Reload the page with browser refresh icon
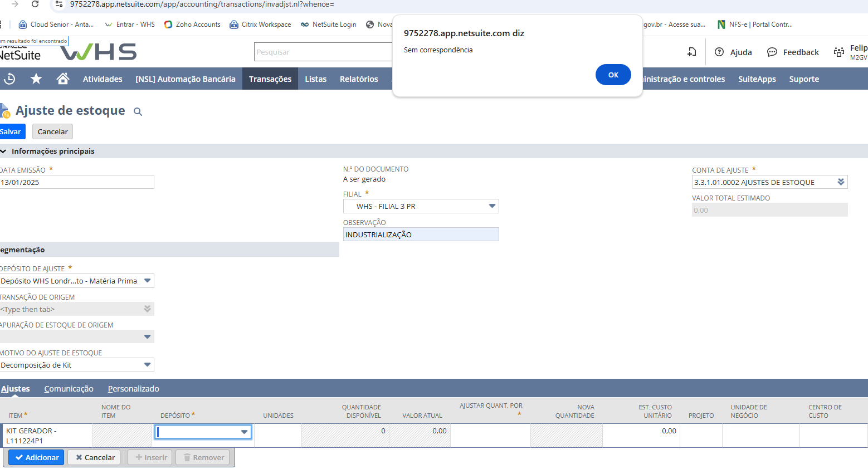This screenshot has width=868, height=469. click(35, 4)
